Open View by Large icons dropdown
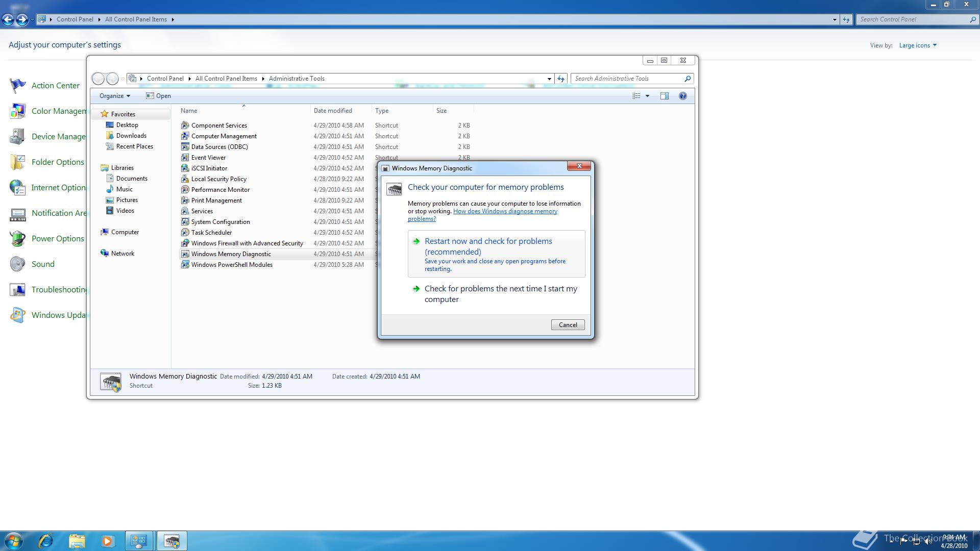Image resolution: width=980 pixels, height=551 pixels. click(x=918, y=45)
